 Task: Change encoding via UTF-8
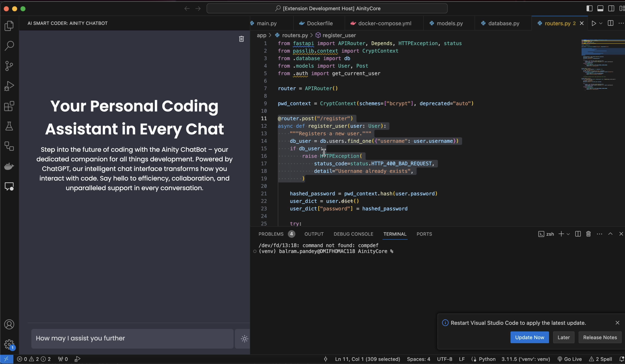[444, 359]
